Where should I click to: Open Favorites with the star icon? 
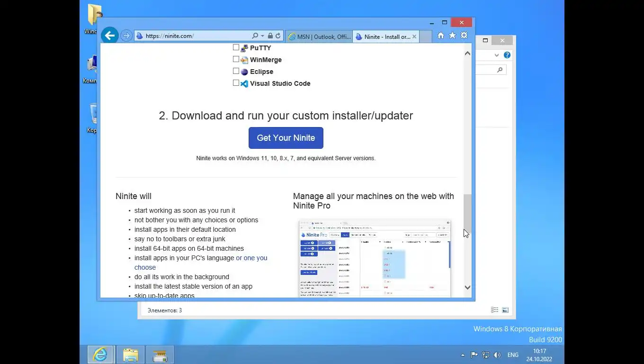pos(452,36)
